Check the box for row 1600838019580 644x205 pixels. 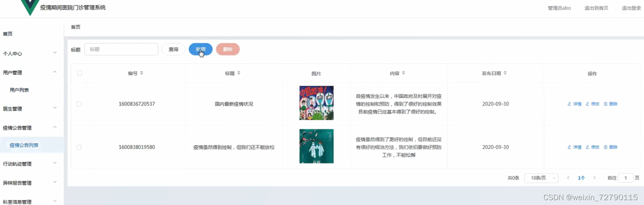click(79, 147)
